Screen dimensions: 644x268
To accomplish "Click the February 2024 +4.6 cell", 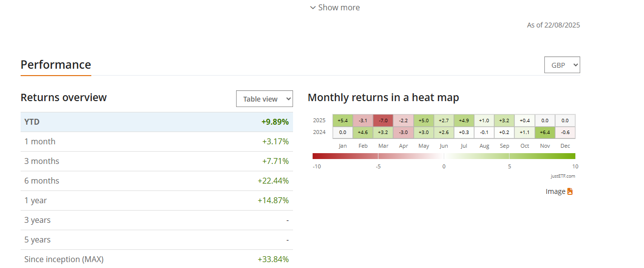I will (x=363, y=132).
